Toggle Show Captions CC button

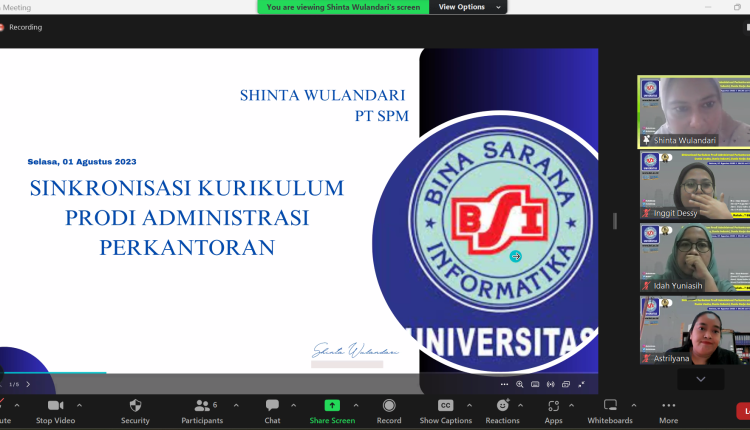(x=445, y=412)
